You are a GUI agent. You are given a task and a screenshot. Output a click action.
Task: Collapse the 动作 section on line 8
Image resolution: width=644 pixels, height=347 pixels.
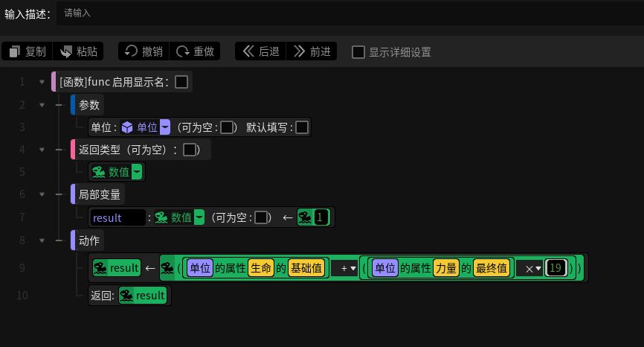(x=42, y=240)
